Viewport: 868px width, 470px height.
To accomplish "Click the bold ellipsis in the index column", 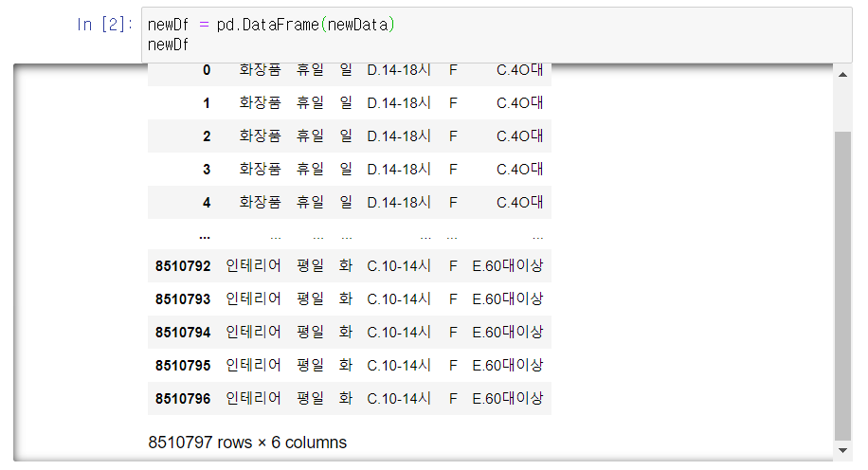I will tap(205, 238).
